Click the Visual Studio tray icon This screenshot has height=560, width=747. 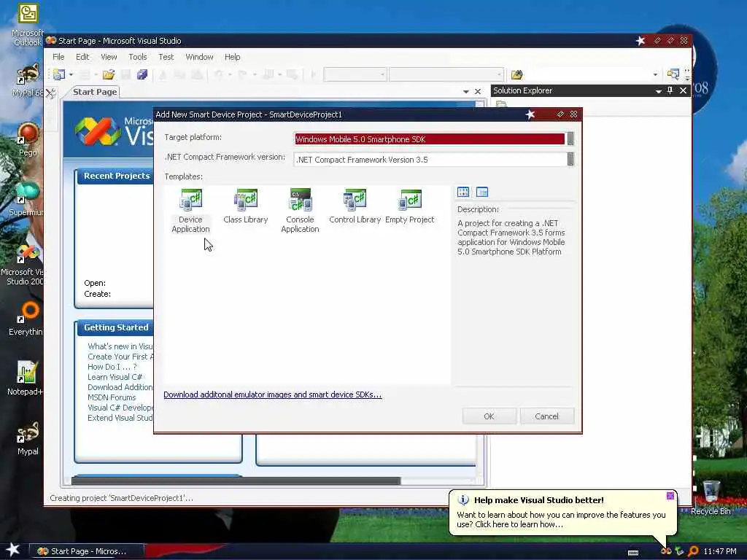(x=666, y=551)
